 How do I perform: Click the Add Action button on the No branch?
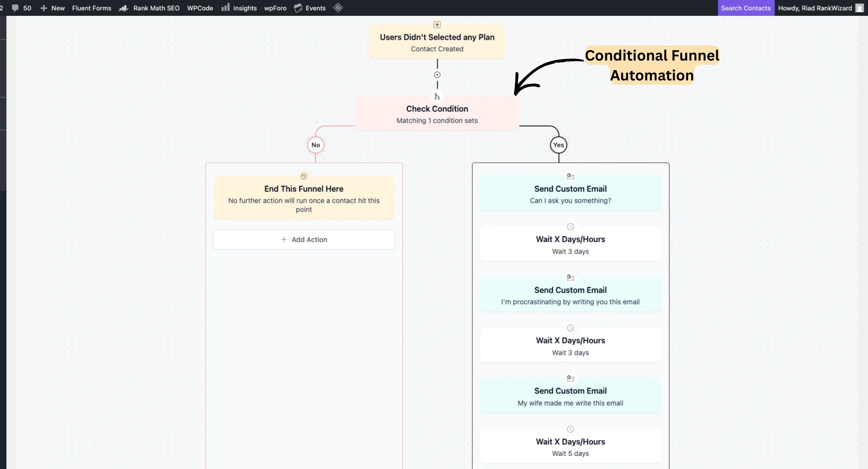[x=303, y=239]
